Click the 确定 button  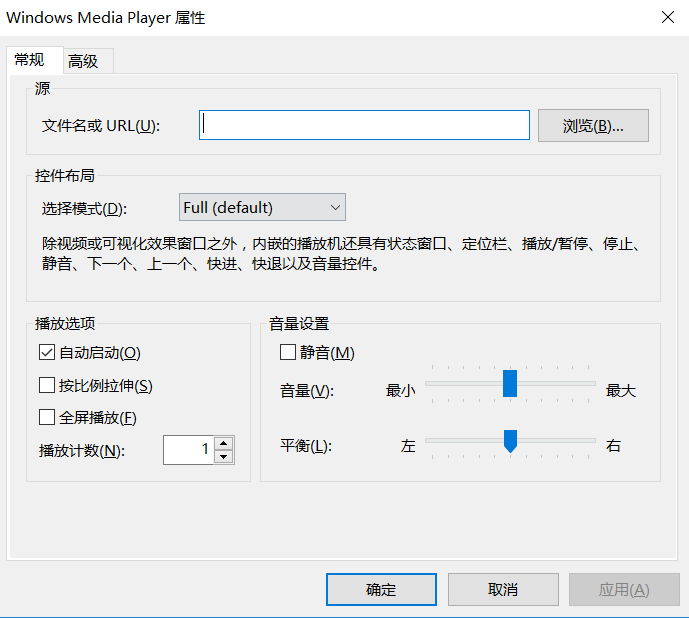coord(381,589)
